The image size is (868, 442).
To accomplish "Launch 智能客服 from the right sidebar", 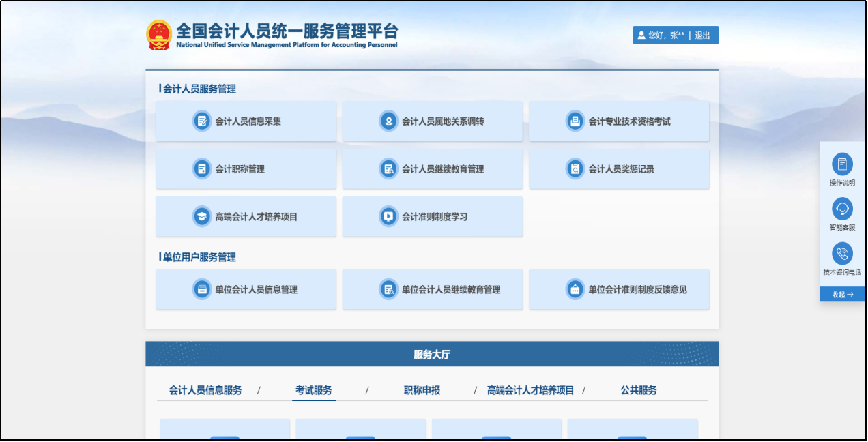I will 841,209.
